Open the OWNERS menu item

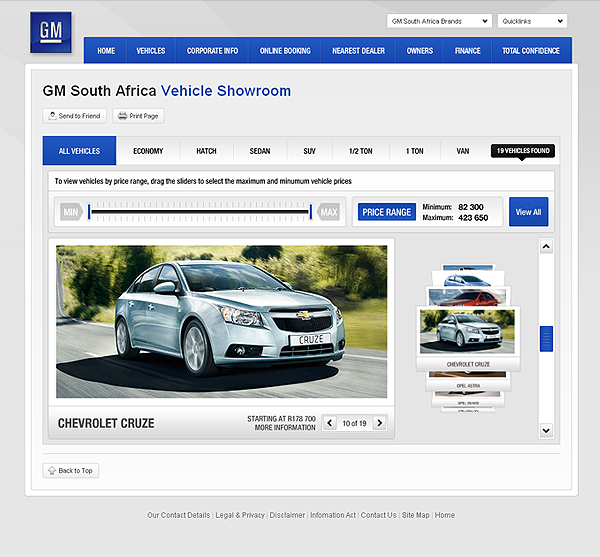pyautogui.click(x=420, y=50)
